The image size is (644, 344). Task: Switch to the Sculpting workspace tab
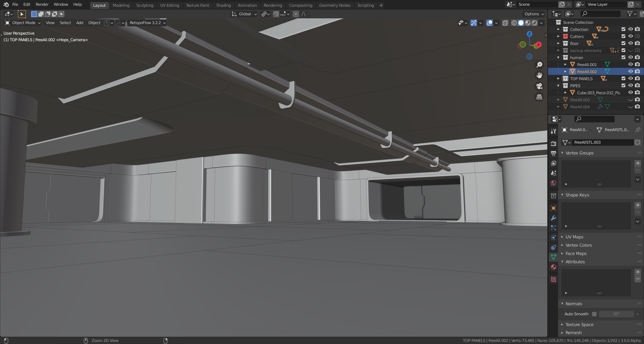point(145,5)
